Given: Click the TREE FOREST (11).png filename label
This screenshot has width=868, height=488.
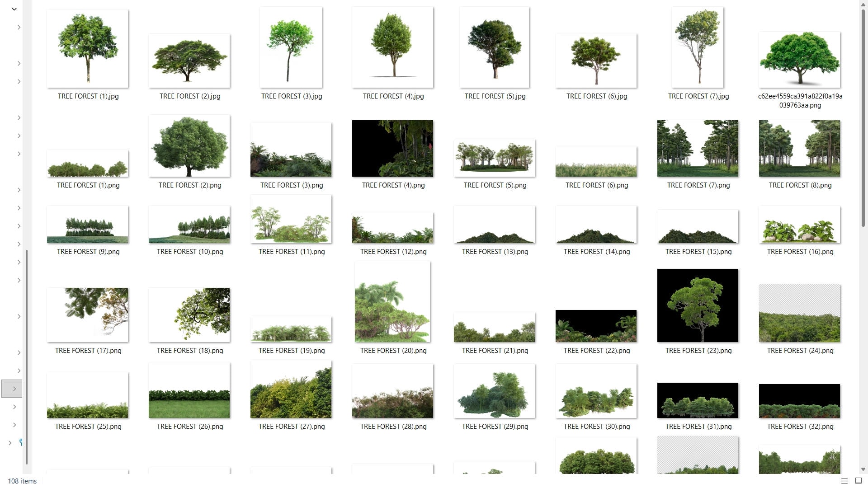Looking at the screenshot, I should (x=292, y=252).
